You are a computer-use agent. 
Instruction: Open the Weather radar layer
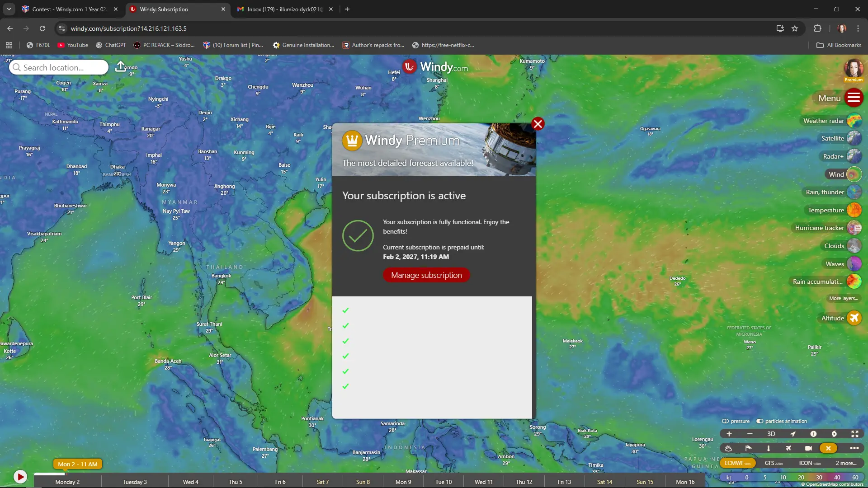(x=832, y=121)
